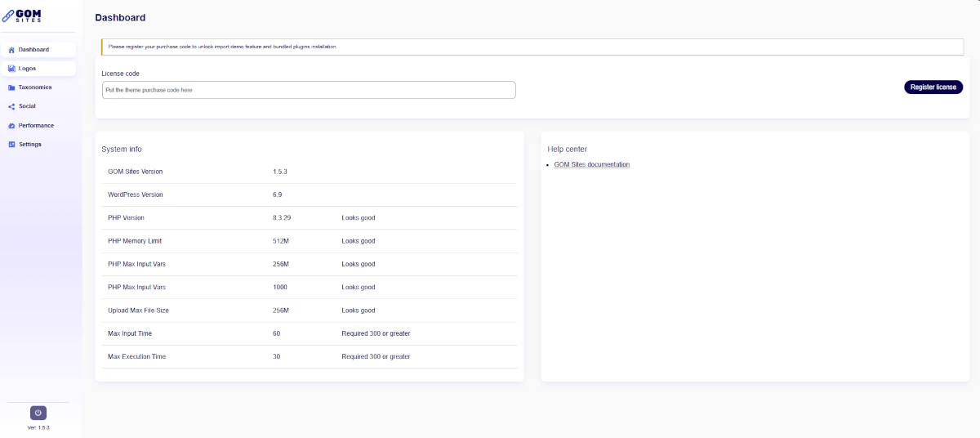Click the Max Execution Time label

click(x=136, y=356)
